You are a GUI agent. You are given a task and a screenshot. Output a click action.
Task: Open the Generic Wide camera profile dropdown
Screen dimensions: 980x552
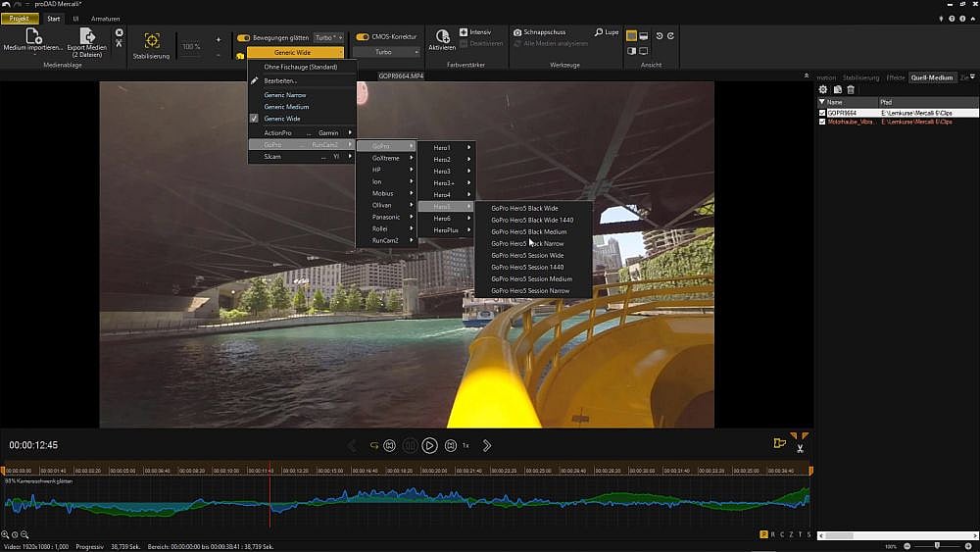(295, 52)
